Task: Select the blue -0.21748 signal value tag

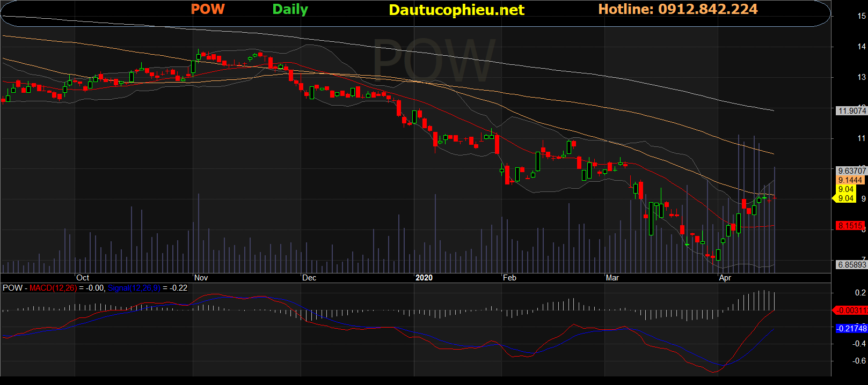Action: (851, 328)
